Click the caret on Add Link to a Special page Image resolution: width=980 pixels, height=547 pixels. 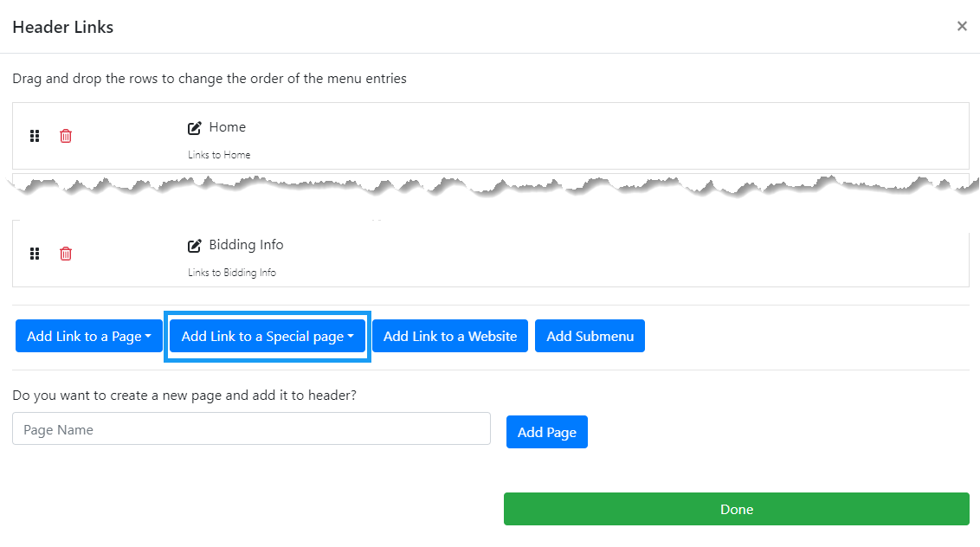[x=351, y=337]
